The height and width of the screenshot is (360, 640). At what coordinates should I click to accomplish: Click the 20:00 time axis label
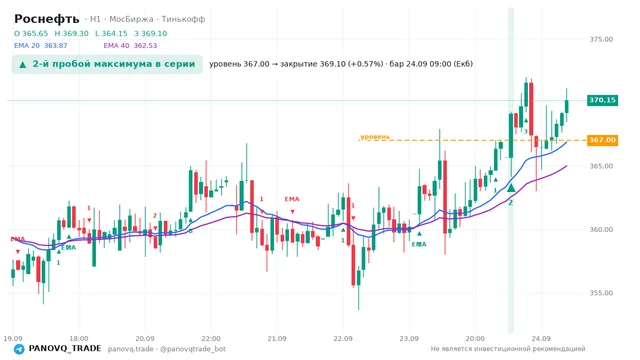475,338
